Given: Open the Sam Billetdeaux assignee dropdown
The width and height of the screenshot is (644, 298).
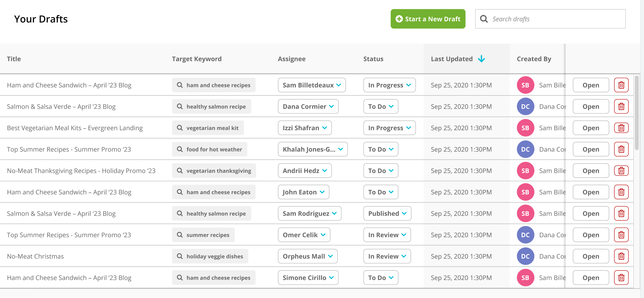Looking at the screenshot, I should pos(312,85).
